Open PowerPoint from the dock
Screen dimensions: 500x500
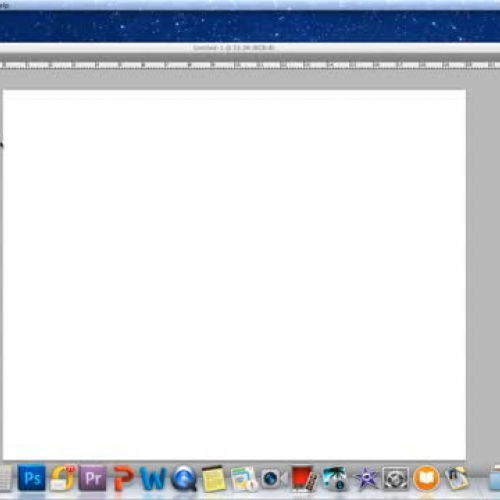[123, 479]
